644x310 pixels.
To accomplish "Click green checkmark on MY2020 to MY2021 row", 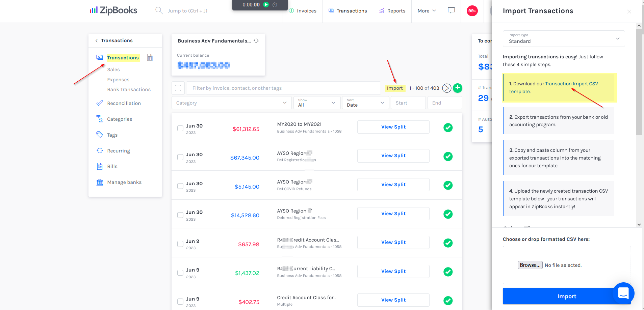I will [x=448, y=128].
